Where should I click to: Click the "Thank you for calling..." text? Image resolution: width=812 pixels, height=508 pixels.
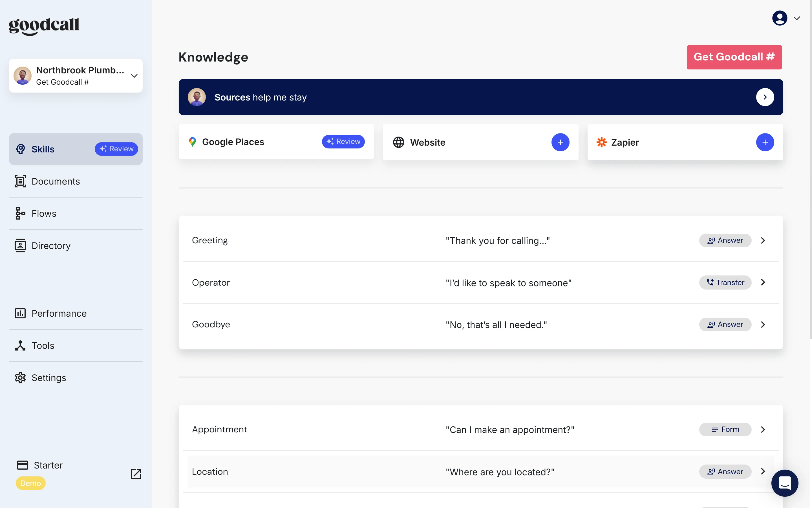tap(498, 240)
